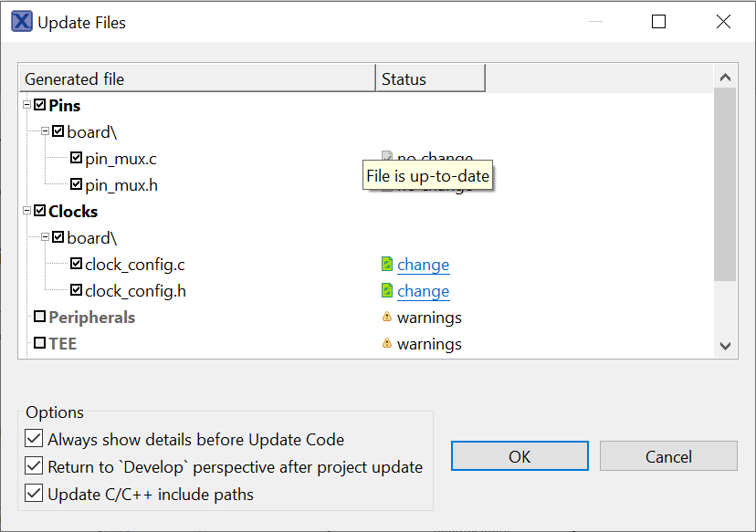The width and height of the screenshot is (756, 532).
Task: Uncheck Update C/C++ include paths option
Action: click(x=34, y=494)
